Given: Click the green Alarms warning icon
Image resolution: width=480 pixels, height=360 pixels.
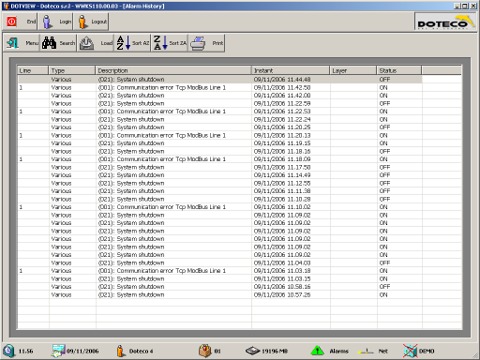Looking at the screenshot, I should [x=317, y=351].
